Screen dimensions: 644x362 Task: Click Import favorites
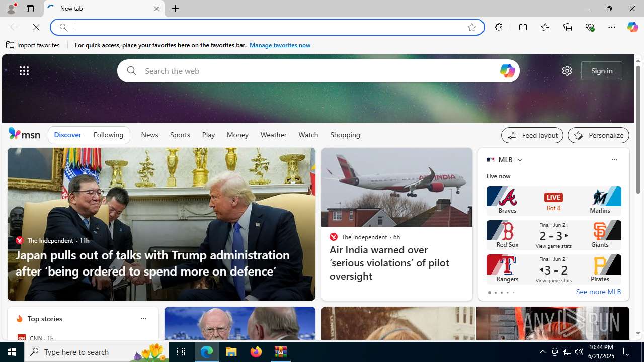[x=33, y=45]
